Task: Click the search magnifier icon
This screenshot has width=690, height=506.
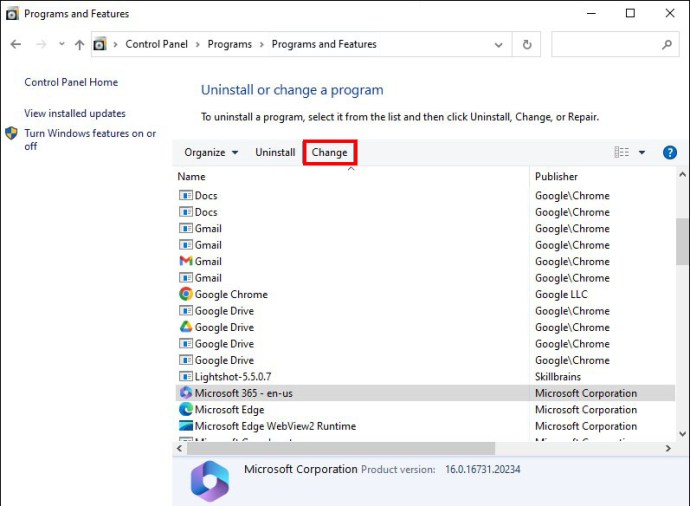Action: (667, 44)
